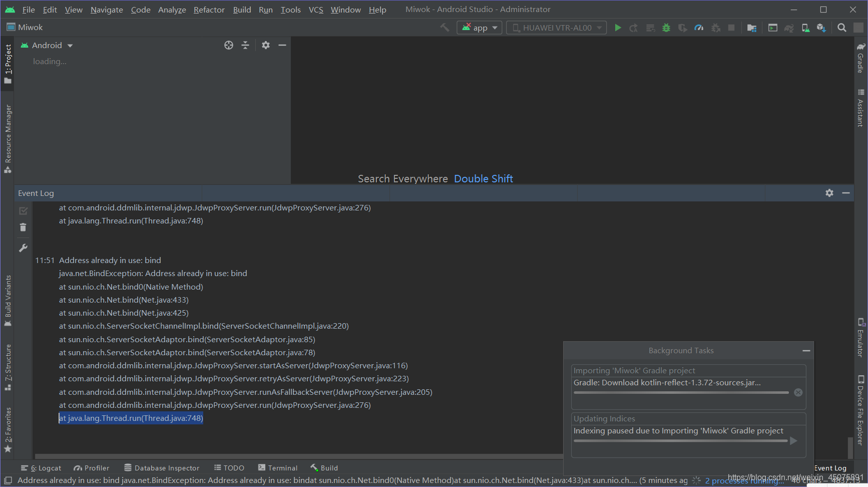Click Attach Debugger to Android Process icon
This screenshot has height=487, width=868.
click(716, 28)
